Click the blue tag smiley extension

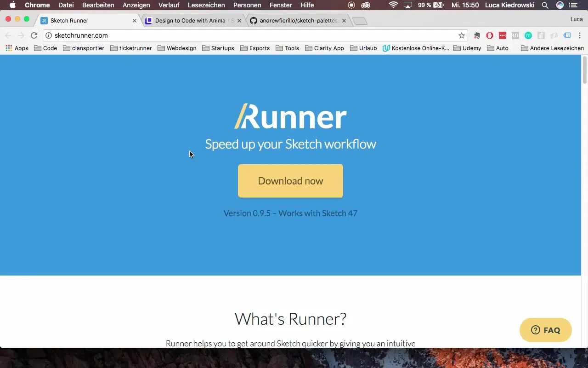(567, 35)
